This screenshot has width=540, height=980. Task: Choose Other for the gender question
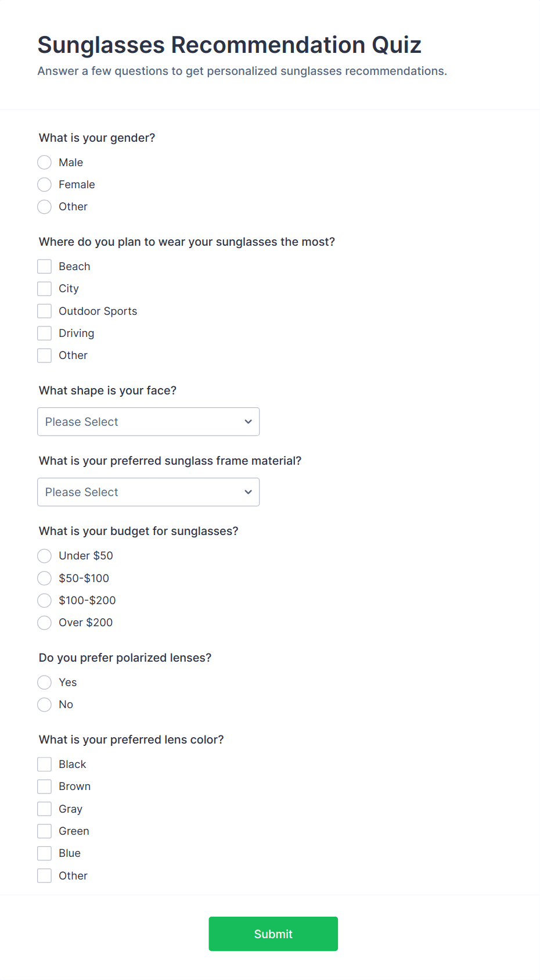(44, 207)
